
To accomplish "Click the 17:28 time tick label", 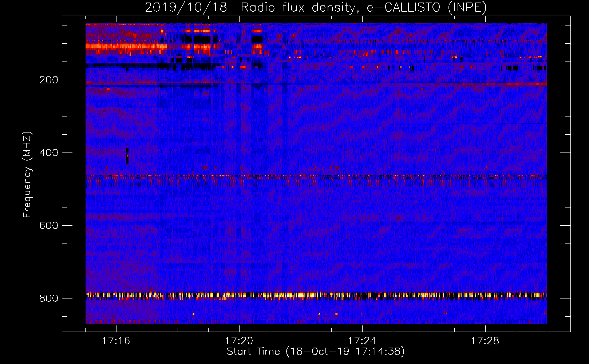I will pyautogui.click(x=485, y=341).
